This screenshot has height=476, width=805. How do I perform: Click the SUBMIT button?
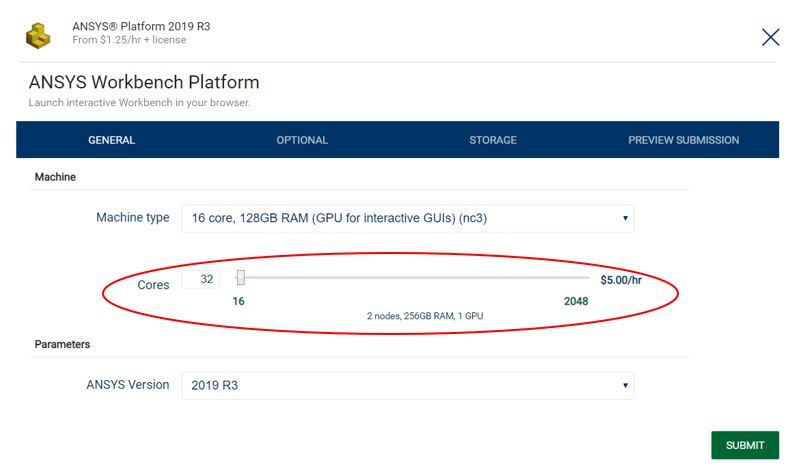click(745, 445)
